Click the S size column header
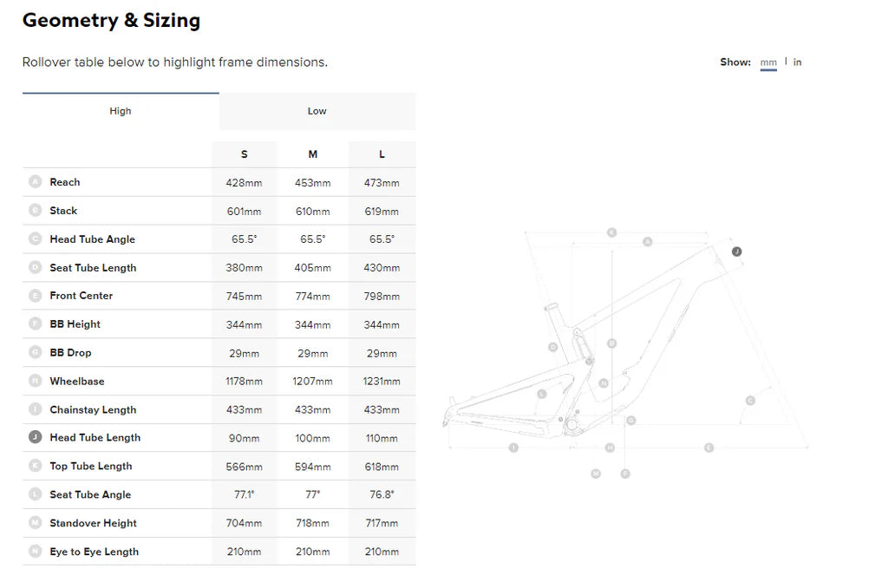 (x=244, y=154)
